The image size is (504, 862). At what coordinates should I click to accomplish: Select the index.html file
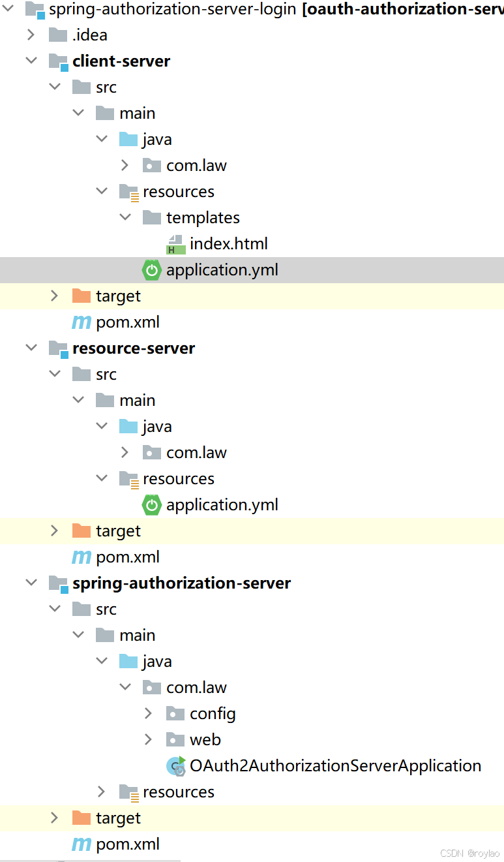[x=228, y=244]
